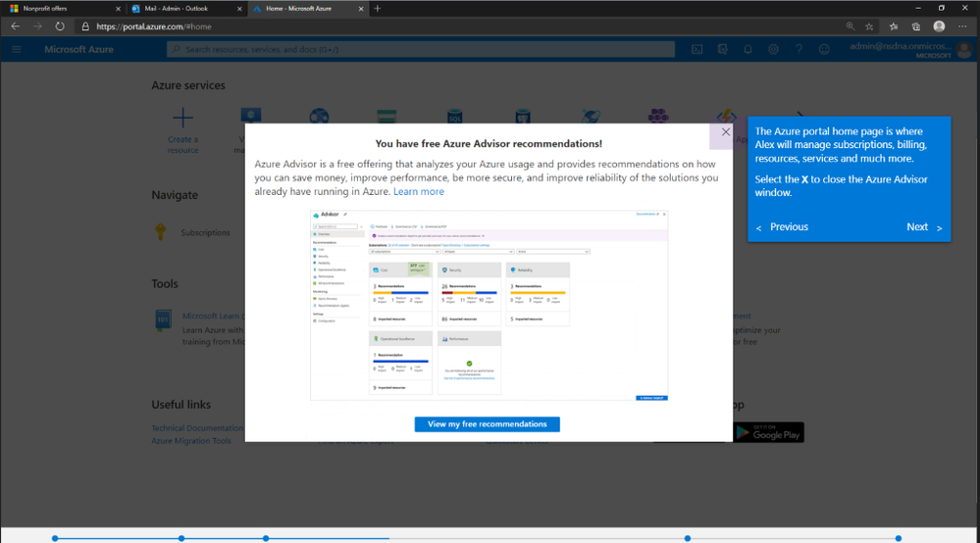Screen dimensions: 980x543
Task: Open the Azure portal hamburger menu
Action: coord(17,49)
